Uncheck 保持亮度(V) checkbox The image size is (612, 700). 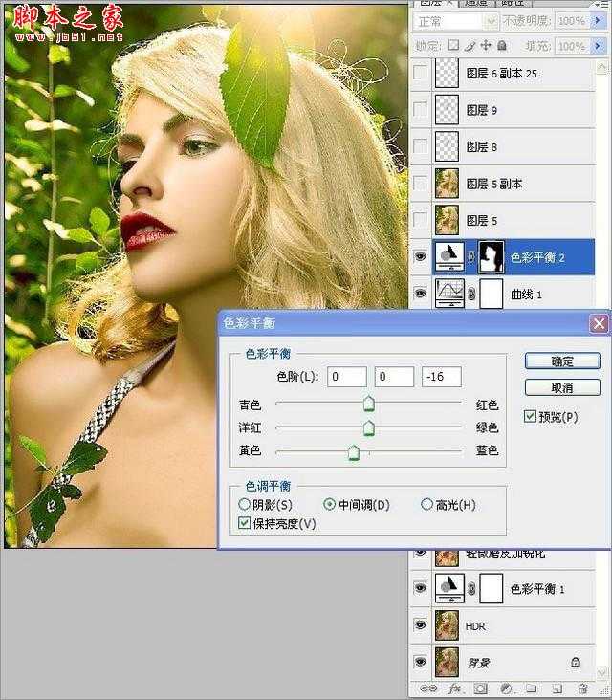pyautogui.click(x=244, y=523)
